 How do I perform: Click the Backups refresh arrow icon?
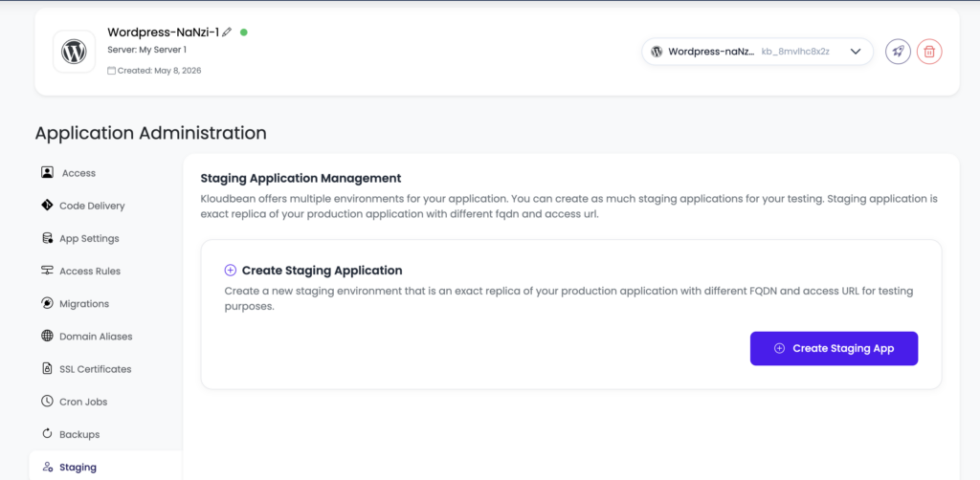(47, 434)
